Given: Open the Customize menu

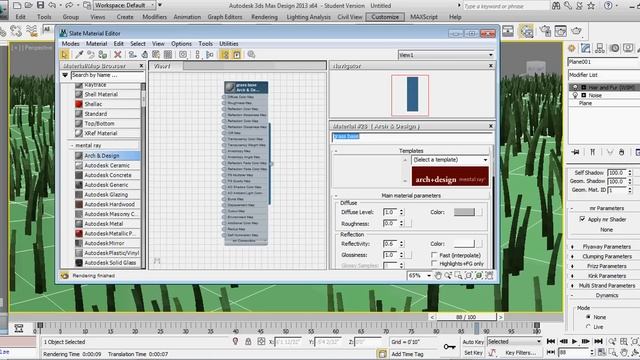Looking at the screenshot, I should [385, 17].
